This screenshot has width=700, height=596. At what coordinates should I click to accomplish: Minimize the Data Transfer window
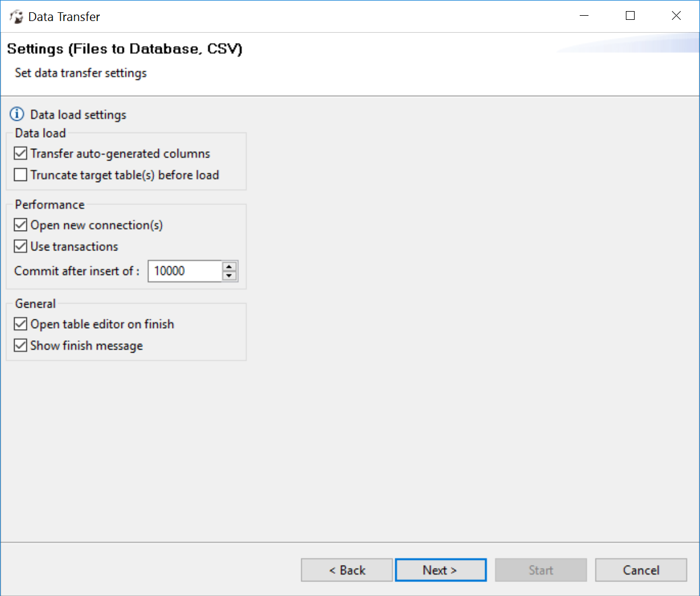pyautogui.click(x=584, y=16)
